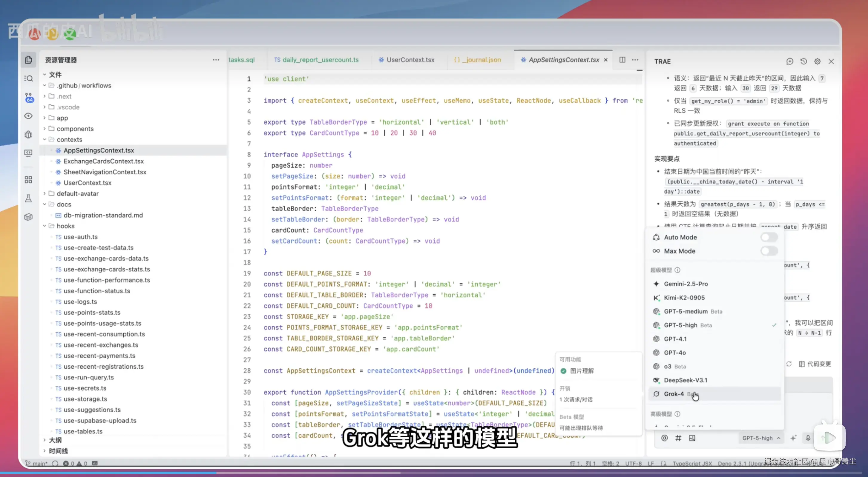Click the @ mention icon in chat input
Screen dimensions: 868x477
(x=665, y=438)
